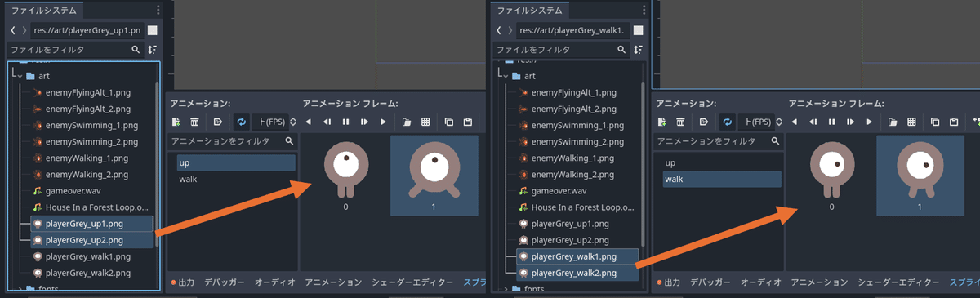This screenshot has width=980, height=298.
Task: Select 'up' animation in right screenshot list
Action: click(722, 162)
